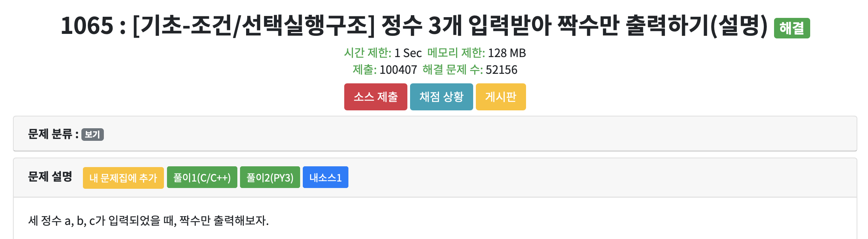This screenshot has height=239, width=868.
Task: Click the 해결 문제 수 label
Action: tap(453, 70)
